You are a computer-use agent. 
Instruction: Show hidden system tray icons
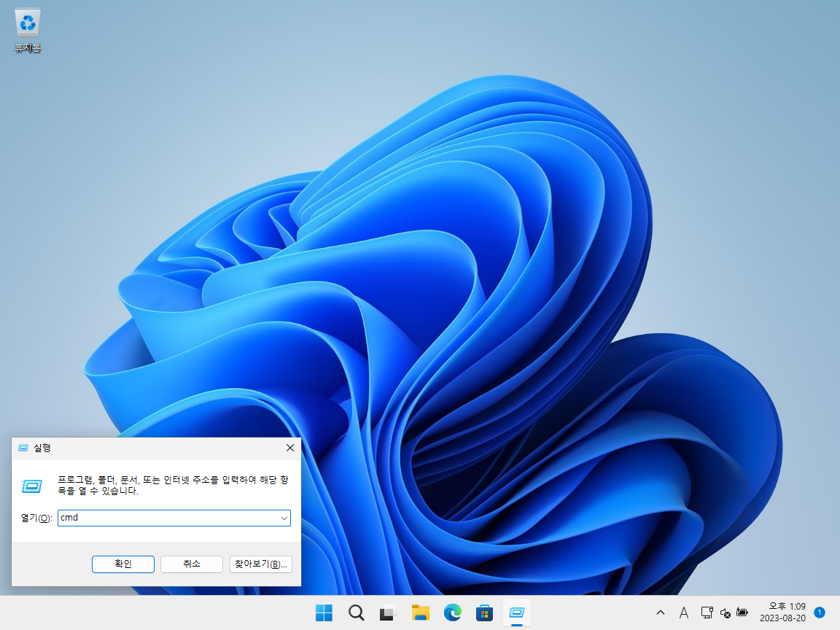[x=661, y=612]
